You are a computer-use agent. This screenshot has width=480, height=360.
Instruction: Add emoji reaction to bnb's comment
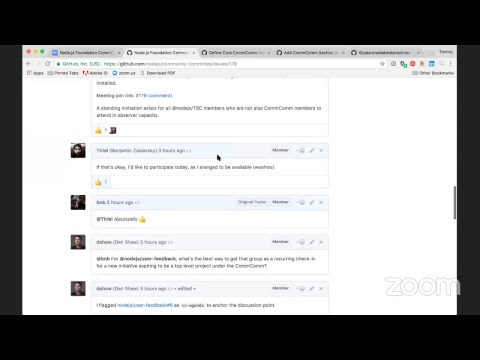(x=301, y=202)
